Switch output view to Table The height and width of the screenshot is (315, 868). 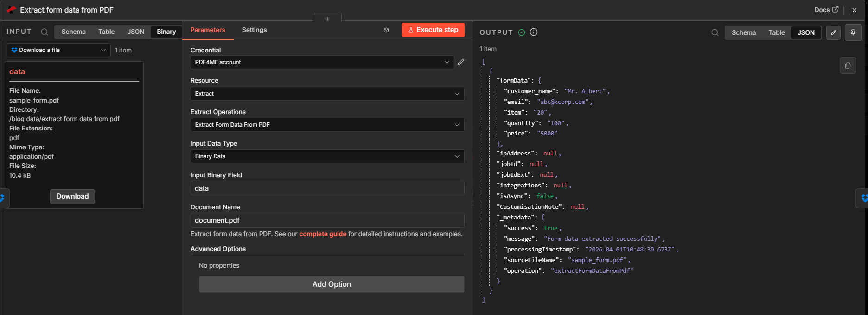(776, 32)
